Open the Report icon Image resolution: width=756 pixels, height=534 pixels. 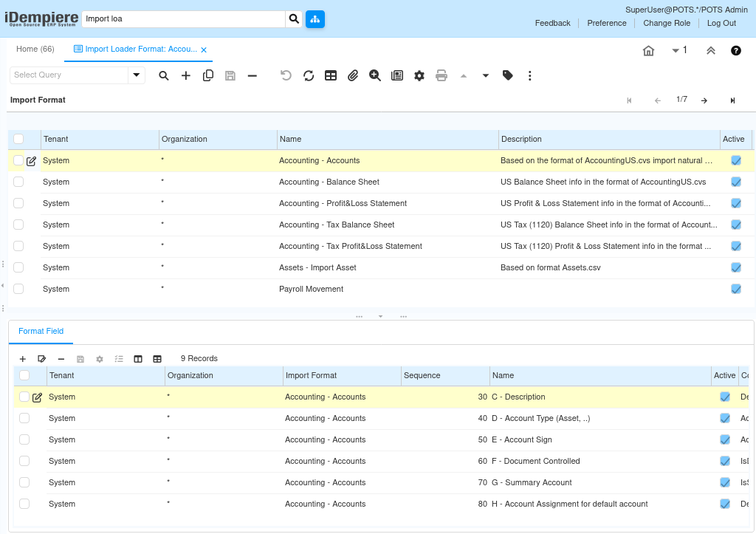397,76
